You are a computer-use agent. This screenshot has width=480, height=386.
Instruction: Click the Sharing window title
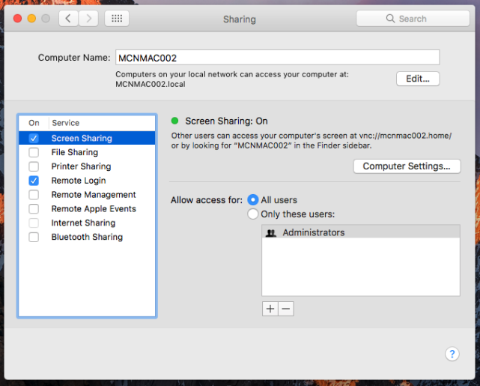coord(239,19)
